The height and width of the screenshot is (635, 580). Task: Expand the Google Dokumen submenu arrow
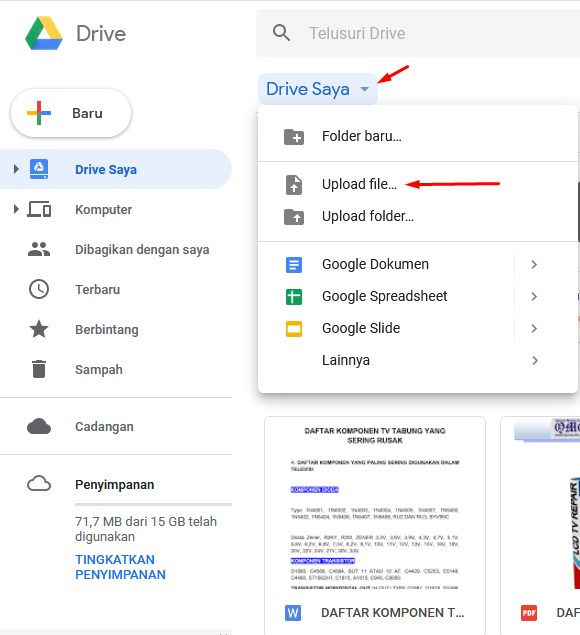[x=534, y=264]
